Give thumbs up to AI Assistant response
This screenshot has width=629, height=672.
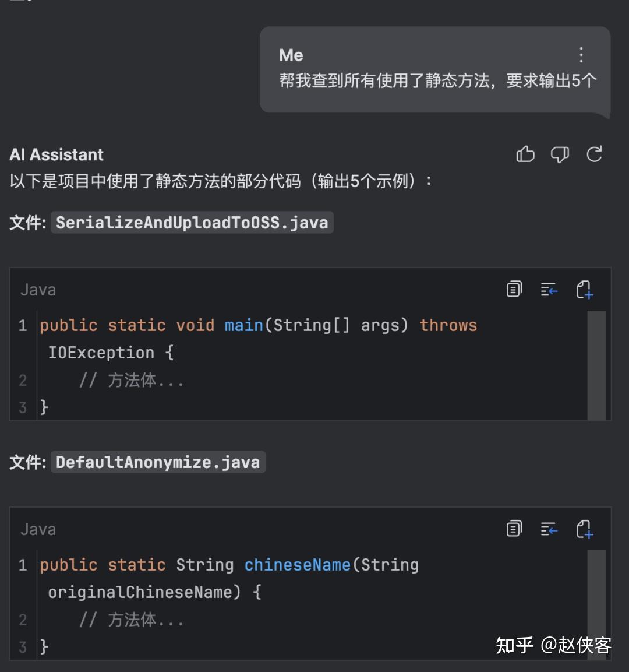525,154
